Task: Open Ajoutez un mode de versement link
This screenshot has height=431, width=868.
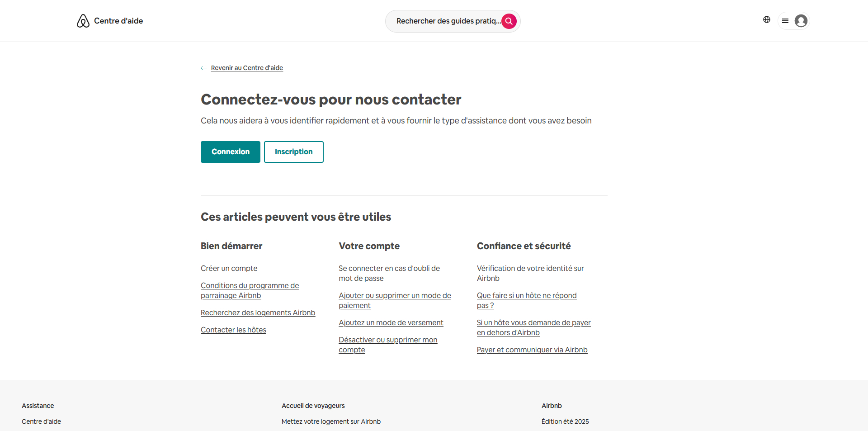Action: 391,323
